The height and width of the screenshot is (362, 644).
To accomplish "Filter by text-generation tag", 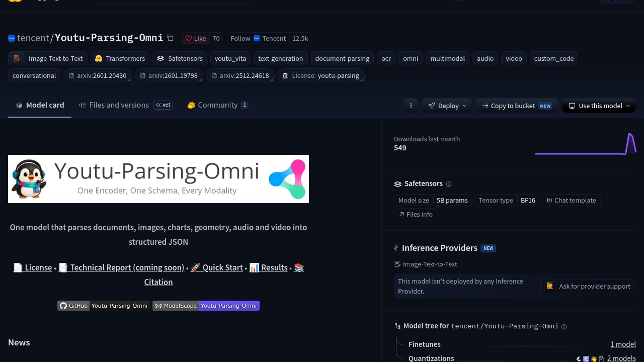I will [x=280, y=59].
